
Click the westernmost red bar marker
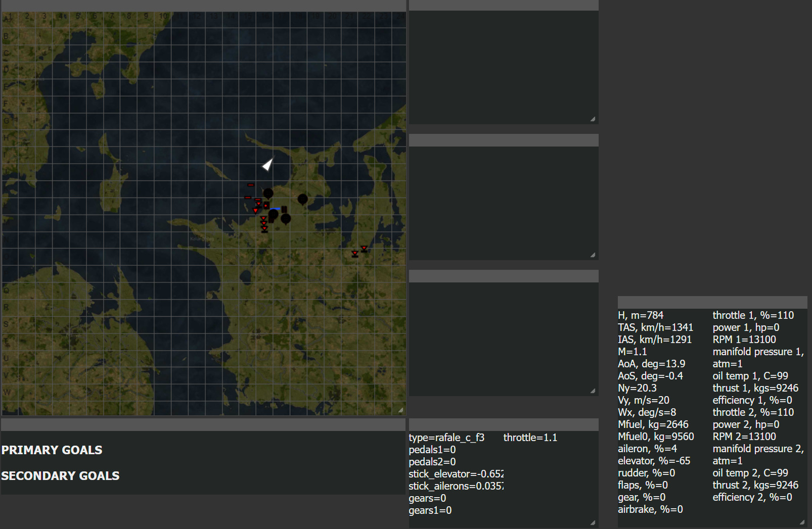click(x=247, y=197)
